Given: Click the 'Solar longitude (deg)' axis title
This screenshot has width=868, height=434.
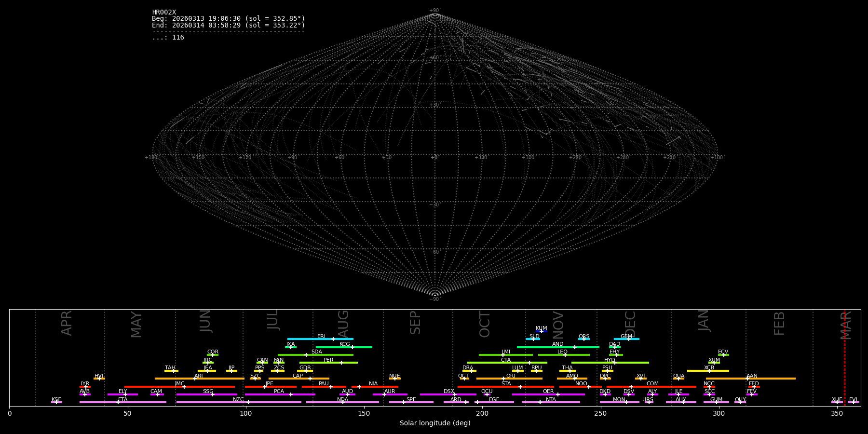Looking at the screenshot, I should [x=435, y=423].
